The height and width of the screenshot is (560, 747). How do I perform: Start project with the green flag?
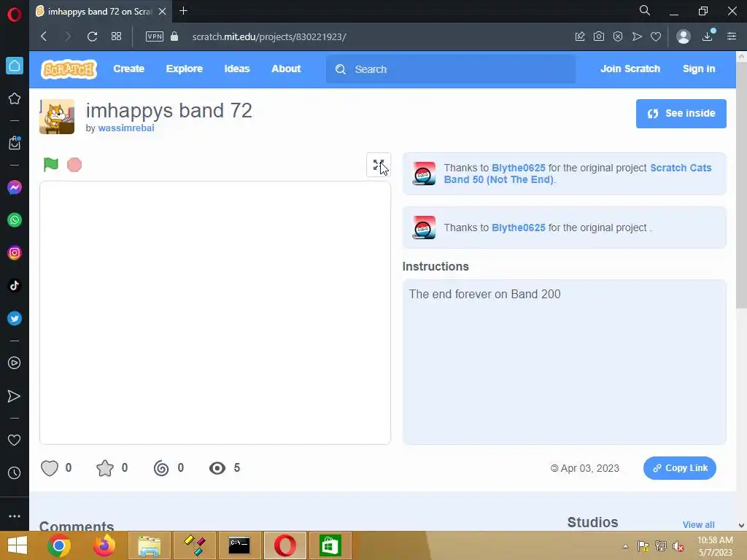point(50,164)
